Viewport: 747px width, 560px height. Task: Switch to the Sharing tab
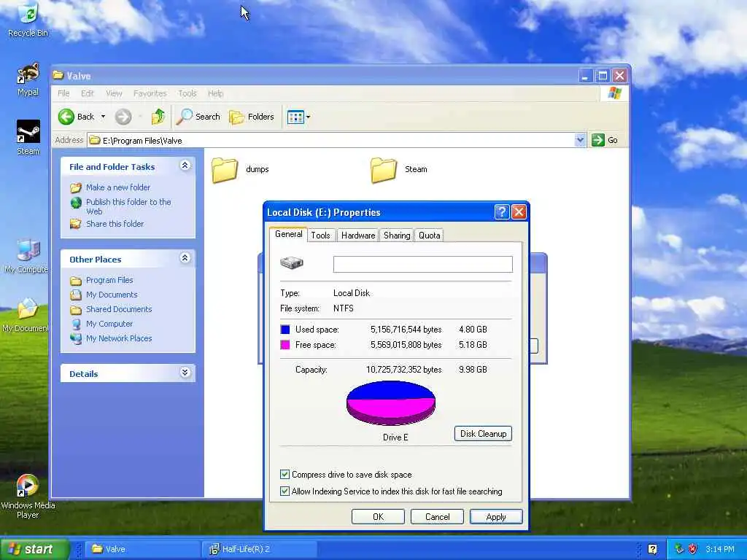(x=397, y=236)
